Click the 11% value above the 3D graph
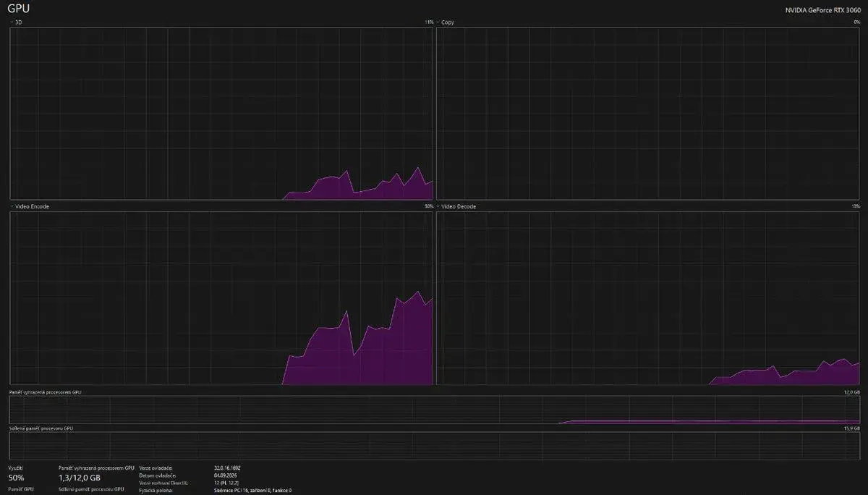868x495 pixels. [x=429, y=22]
